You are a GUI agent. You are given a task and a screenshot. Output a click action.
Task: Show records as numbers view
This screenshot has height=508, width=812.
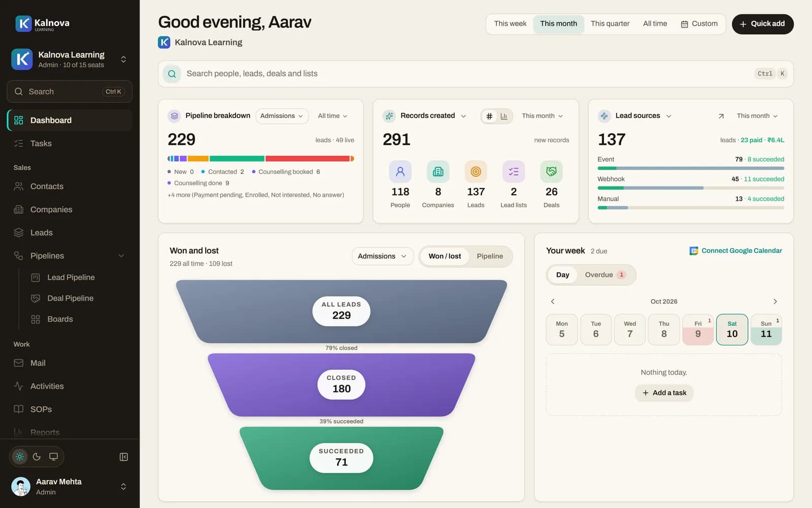tap(489, 116)
